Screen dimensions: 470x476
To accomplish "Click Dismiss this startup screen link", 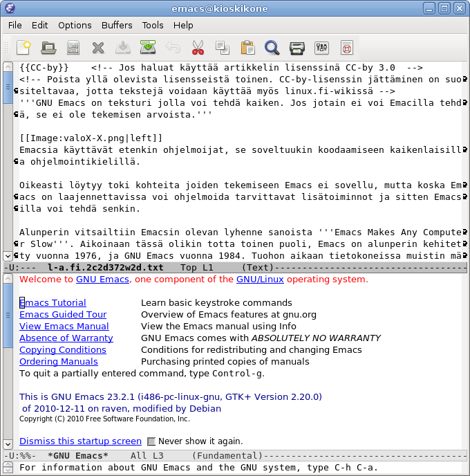I will click(x=80, y=441).
